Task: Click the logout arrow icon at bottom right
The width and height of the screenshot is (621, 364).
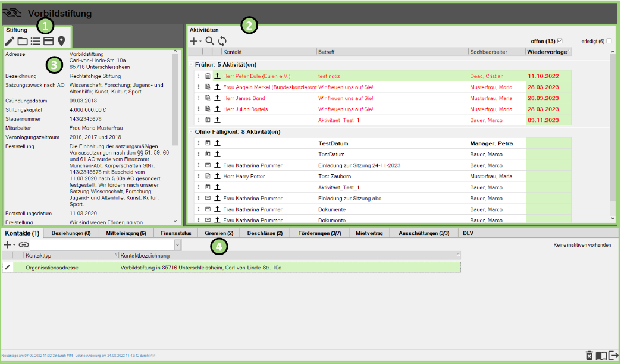Action: pyautogui.click(x=613, y=355)
